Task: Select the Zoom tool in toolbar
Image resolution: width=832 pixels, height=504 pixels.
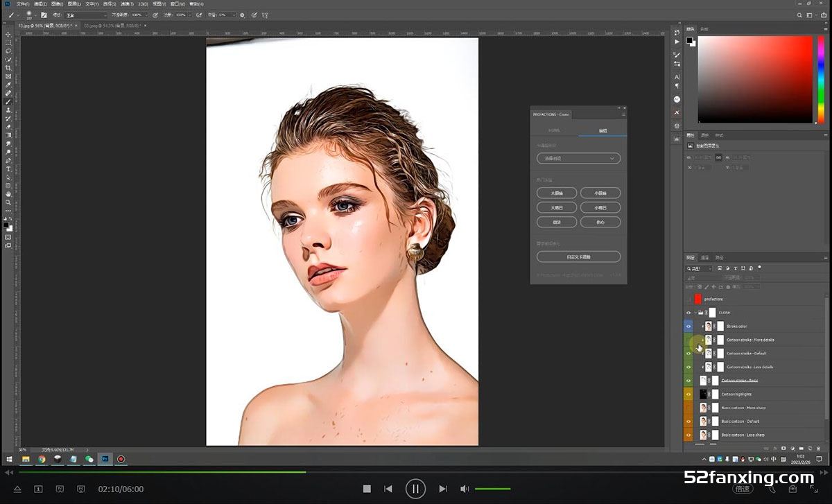Action: [x=8, y=202]
